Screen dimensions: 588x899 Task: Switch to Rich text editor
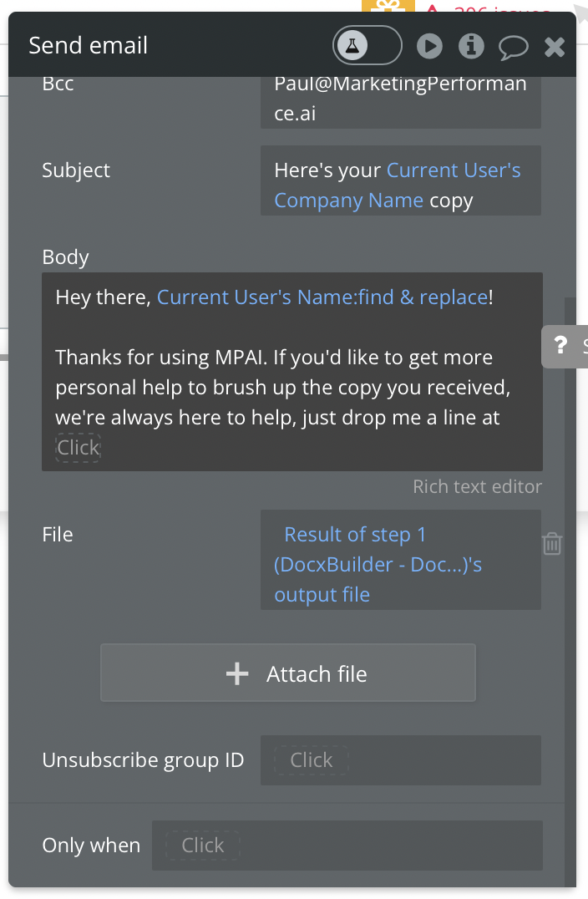click(477, 487)
